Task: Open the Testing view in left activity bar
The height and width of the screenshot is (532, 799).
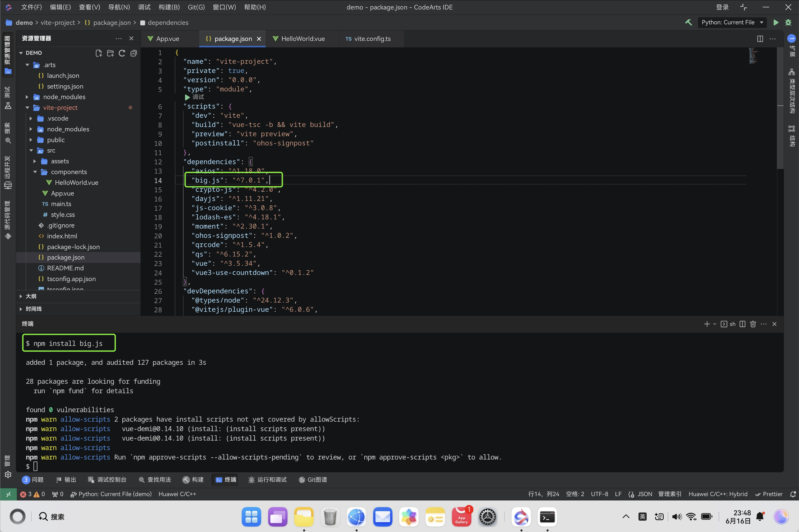Action: pyautogui.click(x=8, y=98)
